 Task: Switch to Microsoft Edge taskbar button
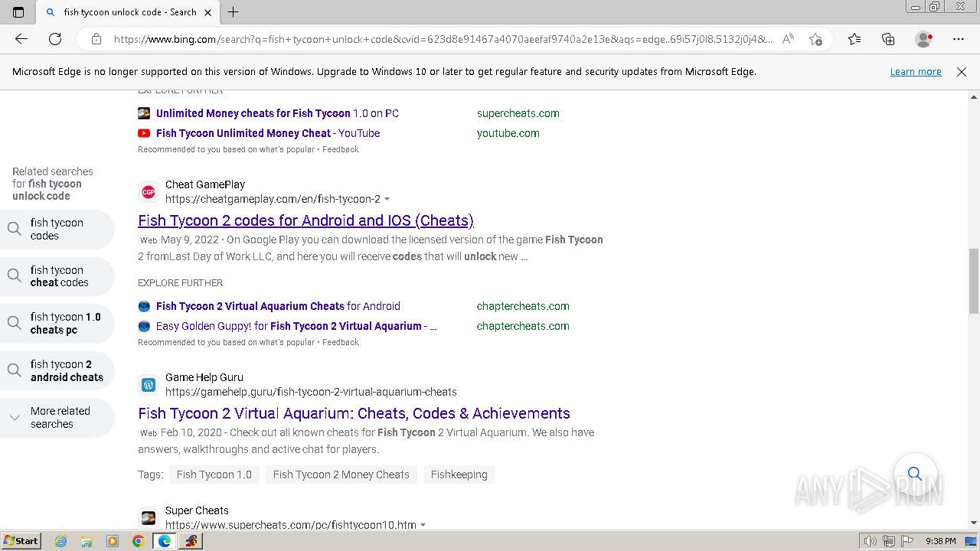tap(165, 541)
